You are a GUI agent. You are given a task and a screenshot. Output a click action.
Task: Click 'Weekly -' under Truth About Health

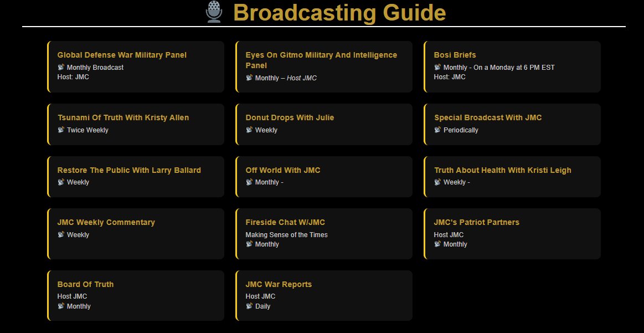coord(457,182)
